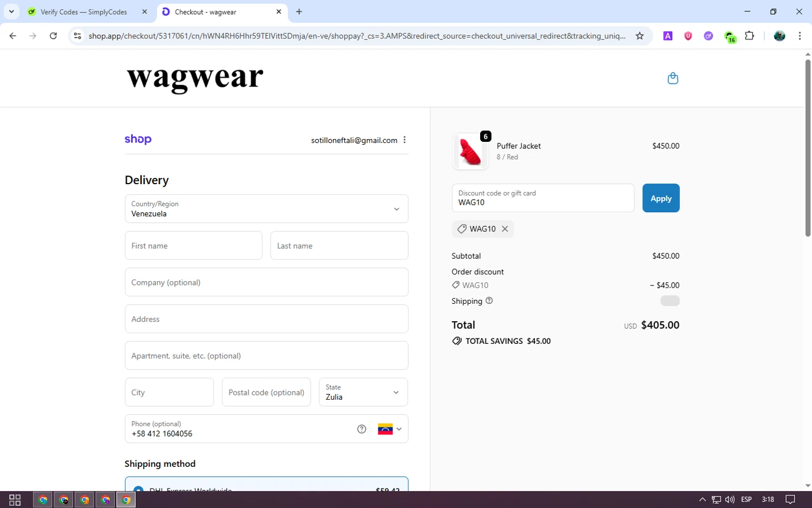Click the Last name field
Screen dimensions: 812x508
[x=339, y=245]
